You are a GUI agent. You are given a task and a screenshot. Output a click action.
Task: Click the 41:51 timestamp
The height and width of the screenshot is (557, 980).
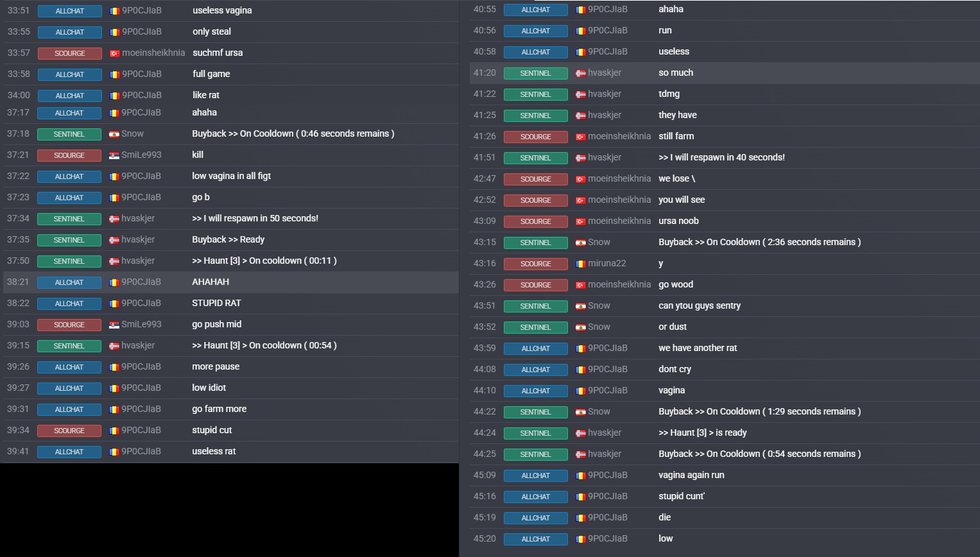[x=485, y=157]
